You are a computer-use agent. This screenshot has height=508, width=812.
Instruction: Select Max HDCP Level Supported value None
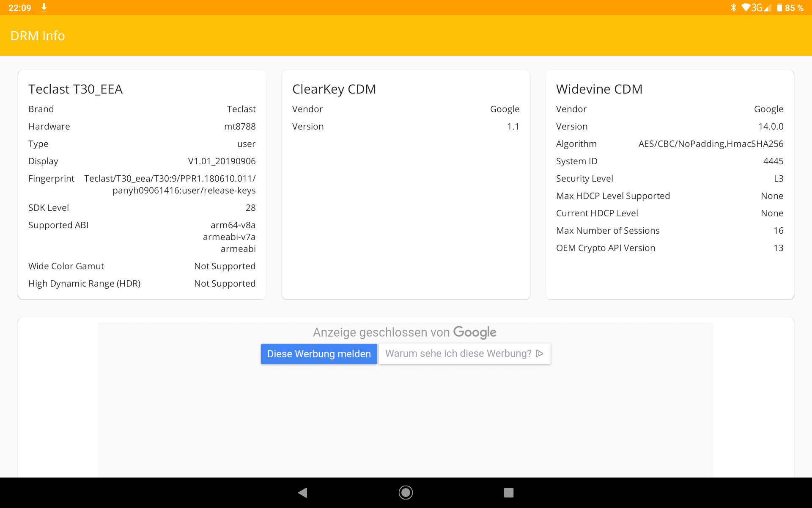pyautogui.click(x=772, y=196)
